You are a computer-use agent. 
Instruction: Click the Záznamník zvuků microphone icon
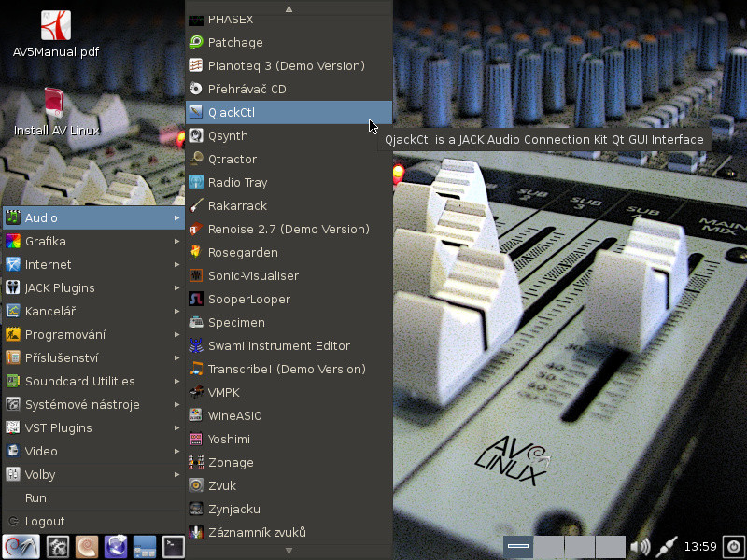(x=196, y=532)
